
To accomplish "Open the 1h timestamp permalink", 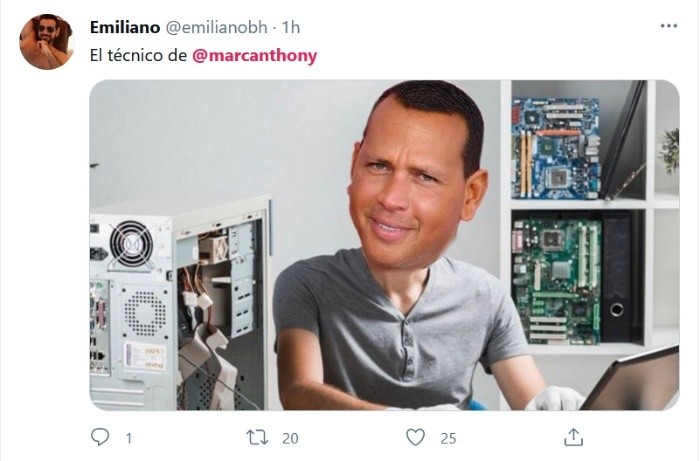I will coord(291,27).
